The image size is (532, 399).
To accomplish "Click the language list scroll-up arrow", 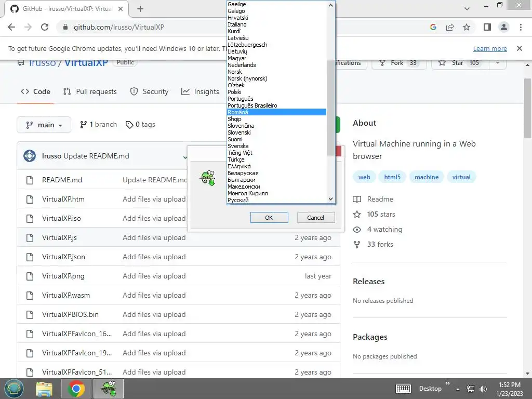I will point(331,5).
